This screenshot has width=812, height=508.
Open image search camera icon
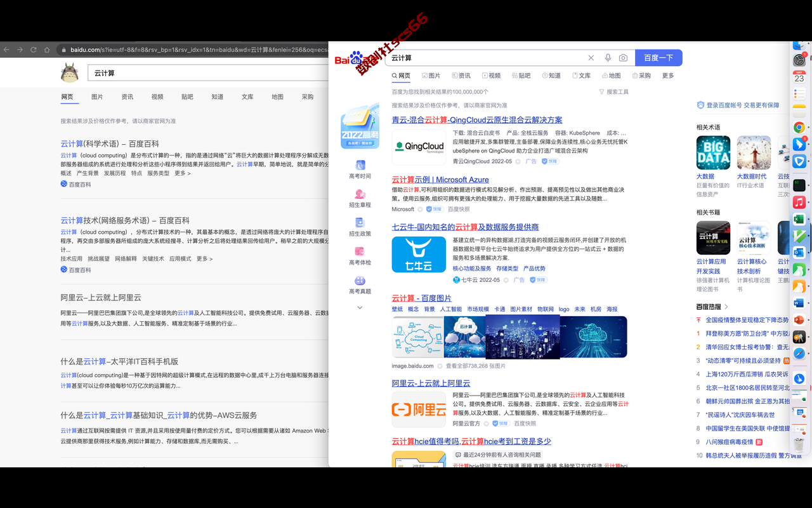623,58
